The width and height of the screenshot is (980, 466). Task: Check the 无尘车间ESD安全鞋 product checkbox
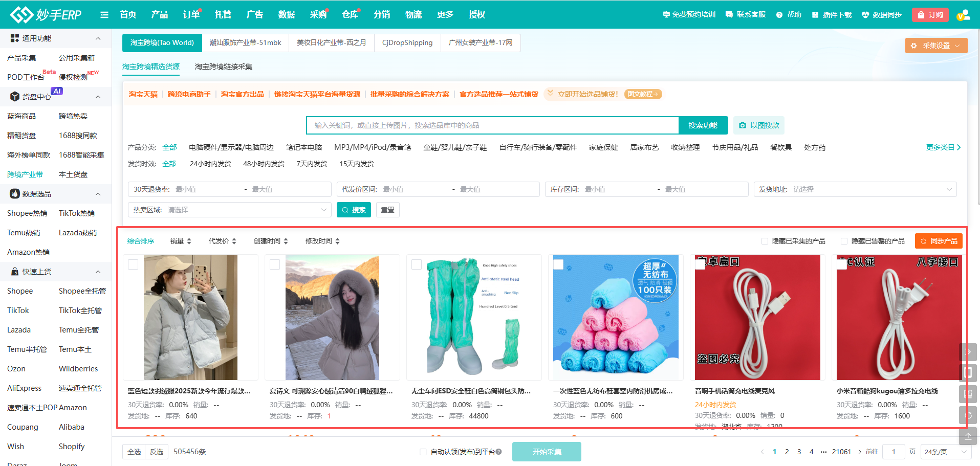(417, 264)
